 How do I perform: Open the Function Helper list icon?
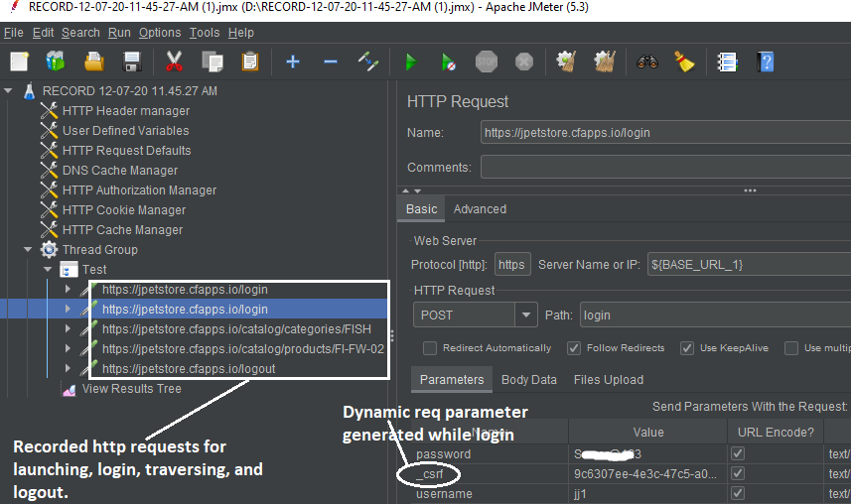(727, 62)
